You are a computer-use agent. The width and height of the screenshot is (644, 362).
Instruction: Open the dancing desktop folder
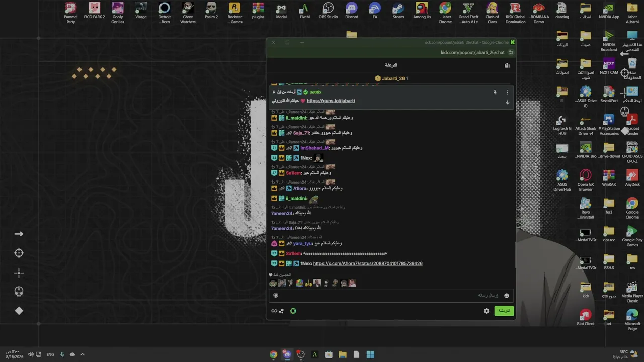[562, 11]
